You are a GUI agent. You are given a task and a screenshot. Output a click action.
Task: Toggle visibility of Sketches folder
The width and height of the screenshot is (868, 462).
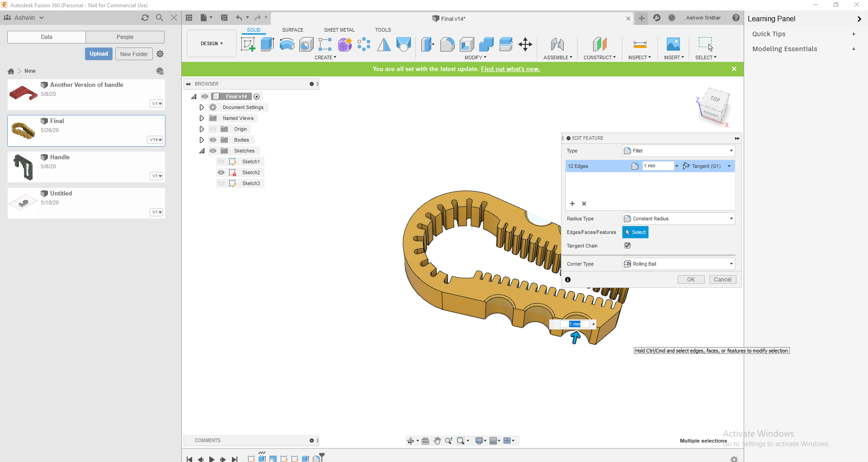click(x=213, y=151)
